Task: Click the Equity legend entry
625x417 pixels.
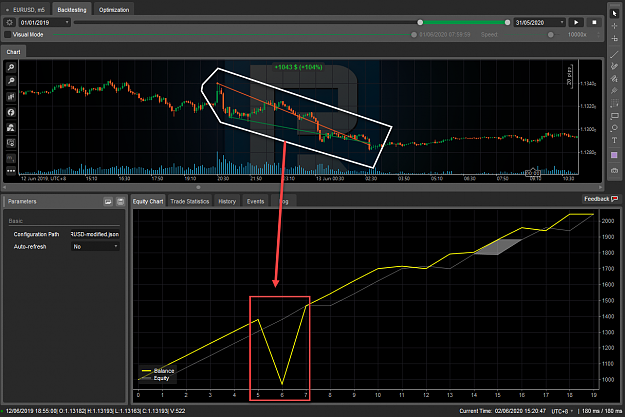Action: point(155,378)
